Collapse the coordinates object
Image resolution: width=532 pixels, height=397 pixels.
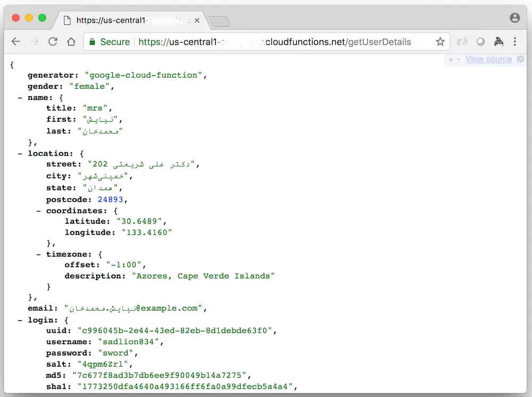[x=37, y=210]
